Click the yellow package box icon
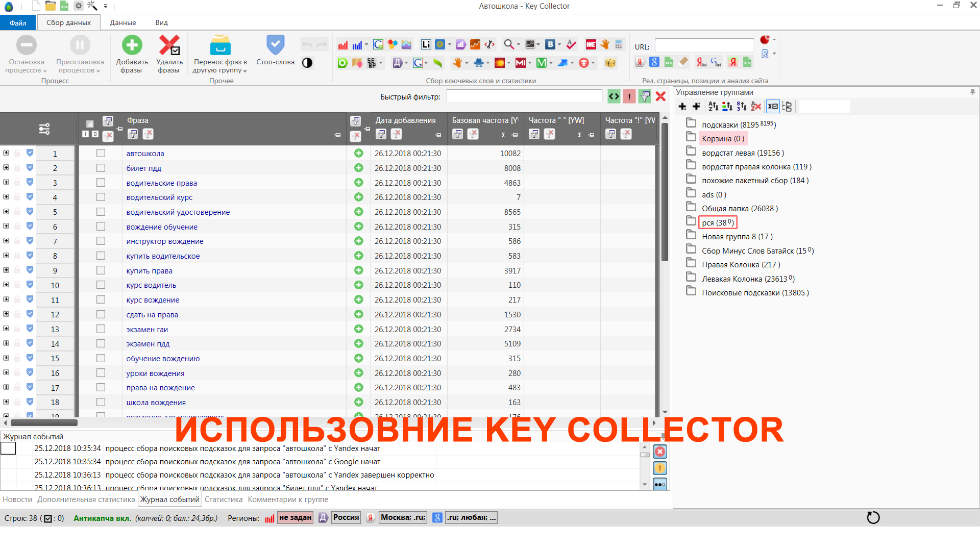 [x=610, y=63]
